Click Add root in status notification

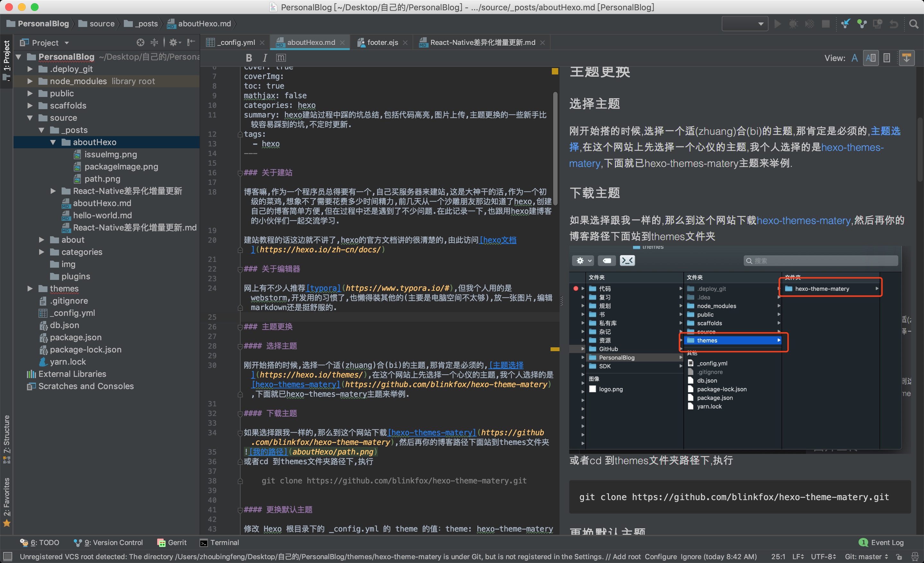pyautogui.click(x=627, y=557)
